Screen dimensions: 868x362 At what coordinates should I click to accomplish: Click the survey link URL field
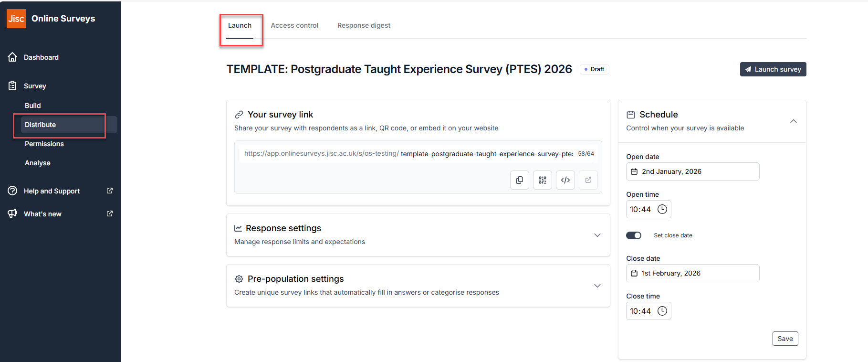pyautogui.click(x=487, y=154)
